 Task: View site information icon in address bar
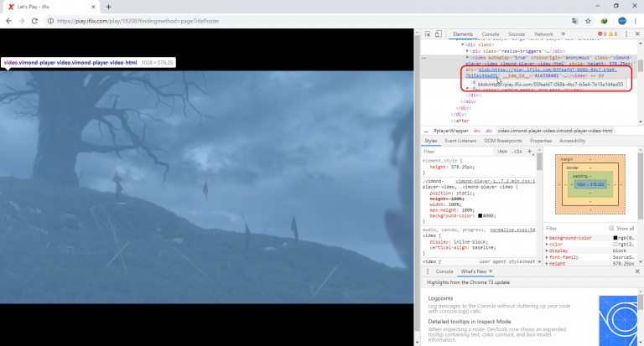point(50,21)
